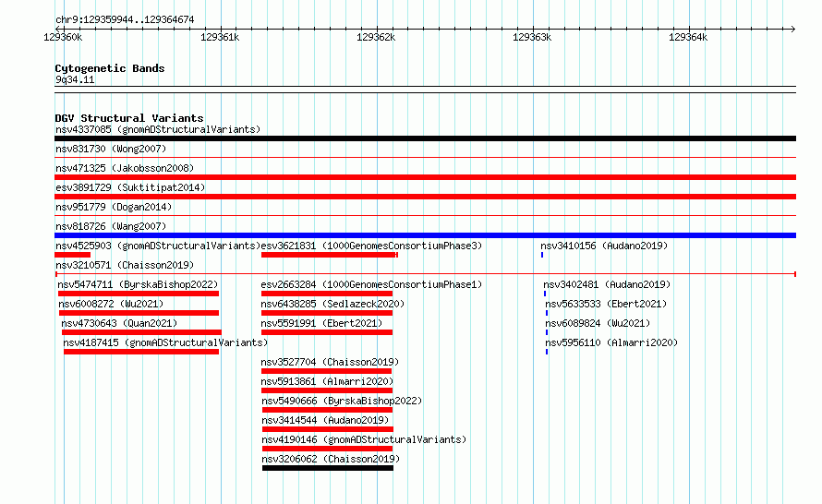Open variant nsv6008272 (Wu2021)
This screenshot has width=822, height=504.
coord(111,304)
